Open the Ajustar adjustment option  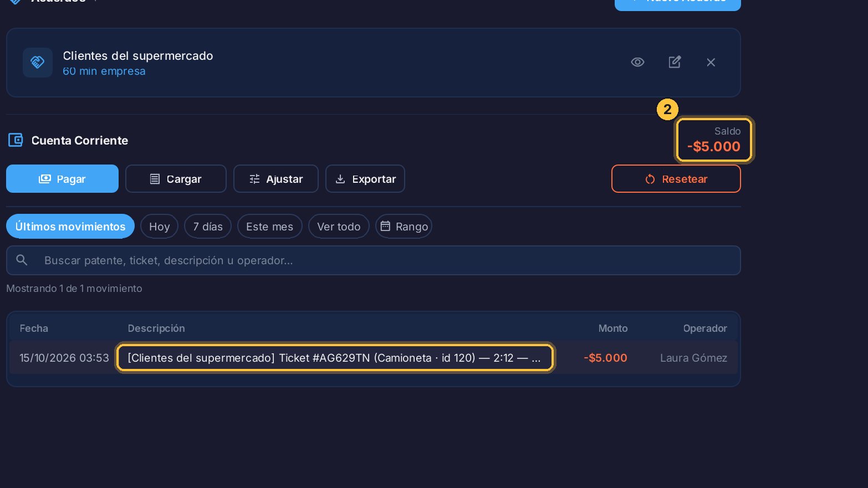click(276, 179)
